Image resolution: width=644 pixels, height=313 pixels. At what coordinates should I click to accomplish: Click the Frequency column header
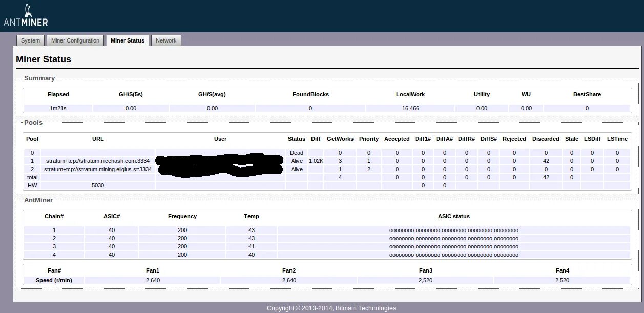click(182, 216)
